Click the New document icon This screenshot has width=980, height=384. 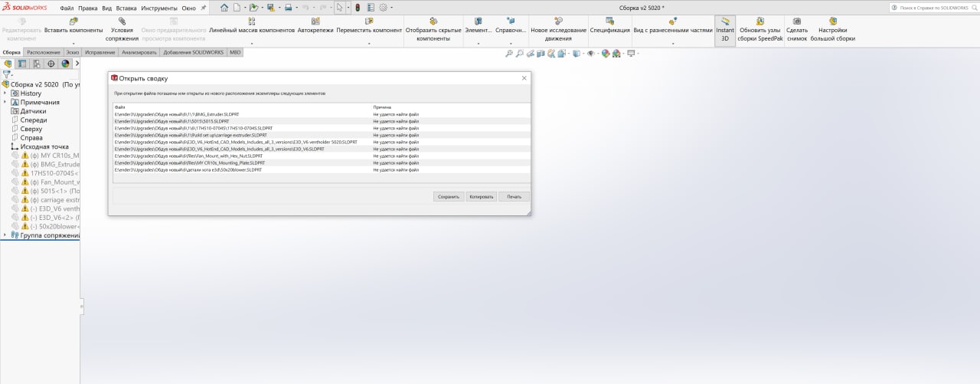click(237, 7)
